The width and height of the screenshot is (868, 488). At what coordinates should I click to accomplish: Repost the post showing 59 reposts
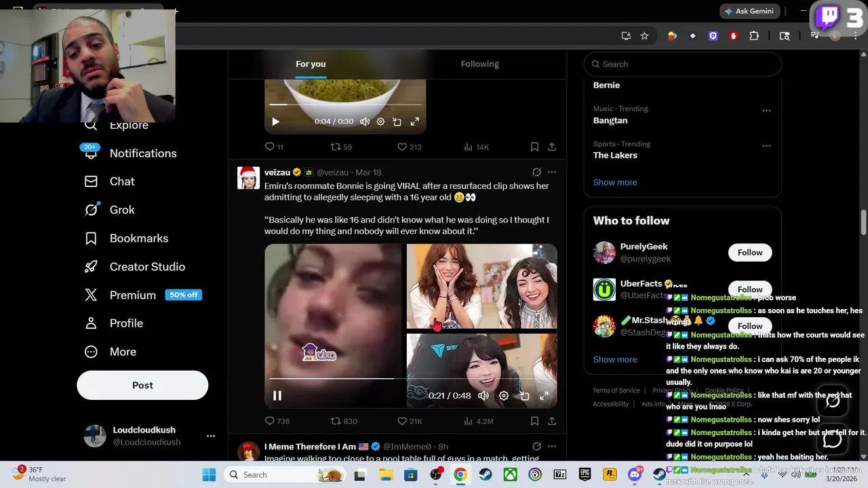click(341, 146)
